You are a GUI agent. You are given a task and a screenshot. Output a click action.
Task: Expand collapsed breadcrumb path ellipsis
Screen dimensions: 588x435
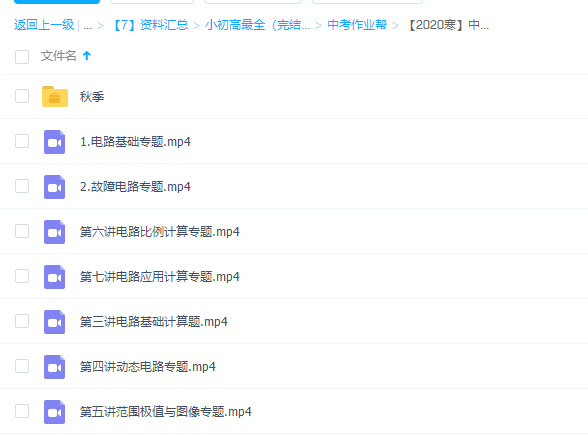tap(87, 25)
